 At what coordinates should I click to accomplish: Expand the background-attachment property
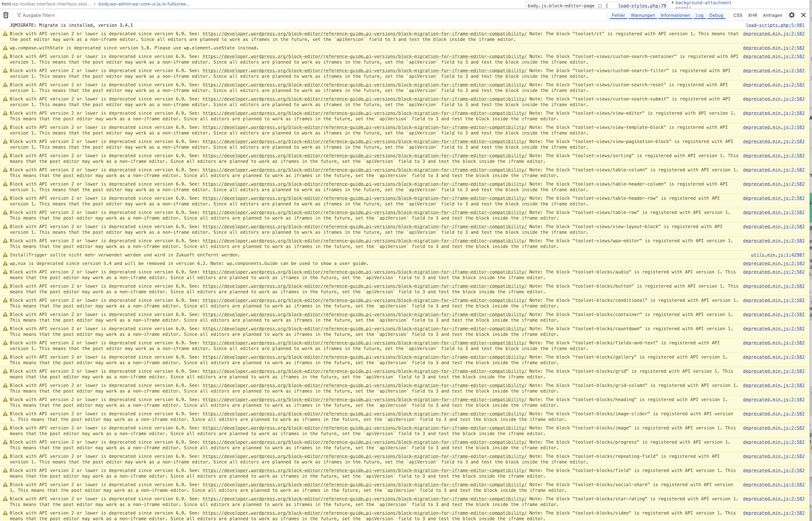pos(673,2)
